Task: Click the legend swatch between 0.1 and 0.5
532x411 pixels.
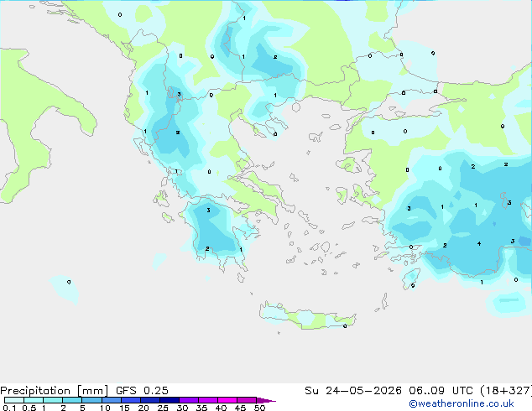Action: coord(14,400)
